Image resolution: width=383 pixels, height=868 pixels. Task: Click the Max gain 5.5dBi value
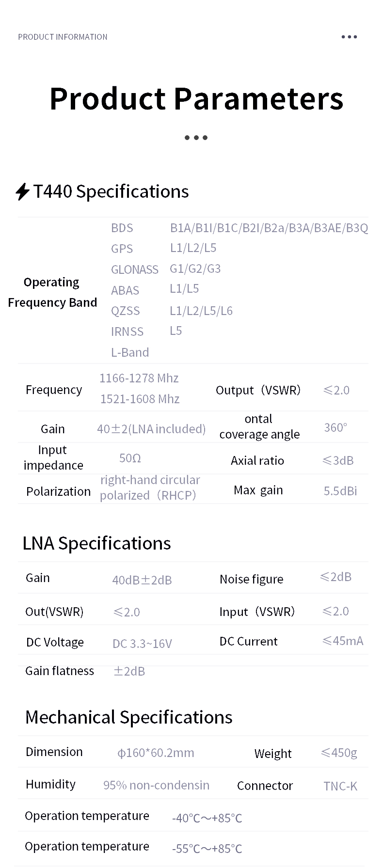click(340, 491)
